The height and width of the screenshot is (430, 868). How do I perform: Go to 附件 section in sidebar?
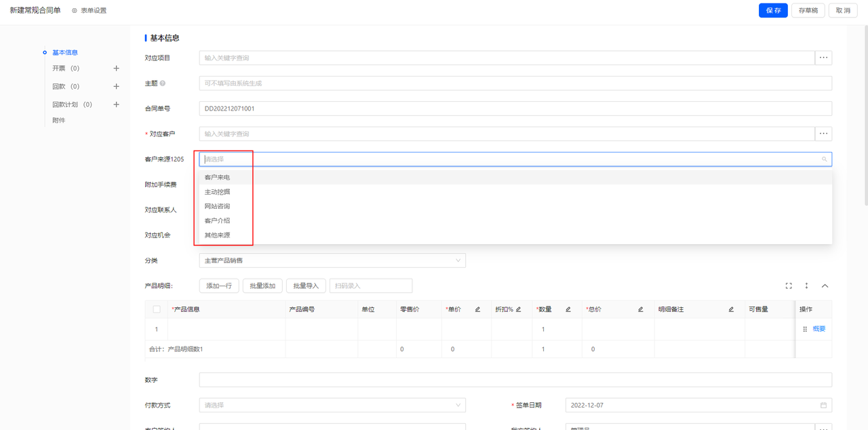(59, 120)
